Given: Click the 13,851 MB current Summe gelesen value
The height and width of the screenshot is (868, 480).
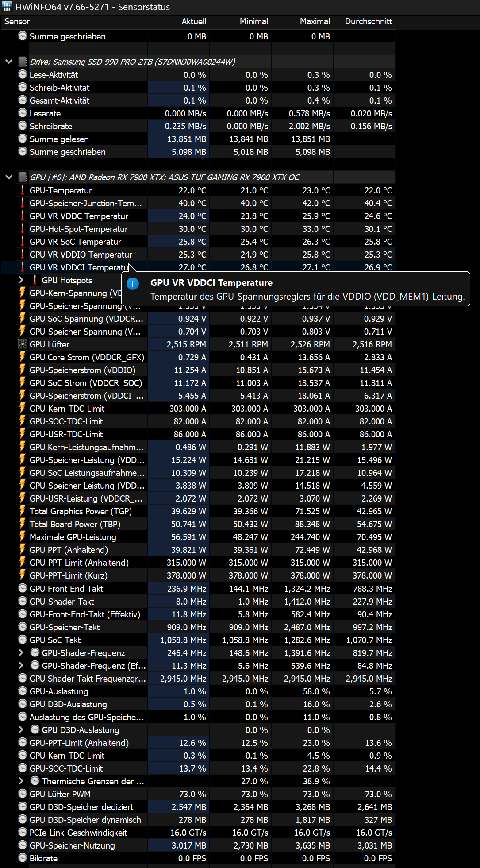Looking at the screenshot, I should point(187,139).
